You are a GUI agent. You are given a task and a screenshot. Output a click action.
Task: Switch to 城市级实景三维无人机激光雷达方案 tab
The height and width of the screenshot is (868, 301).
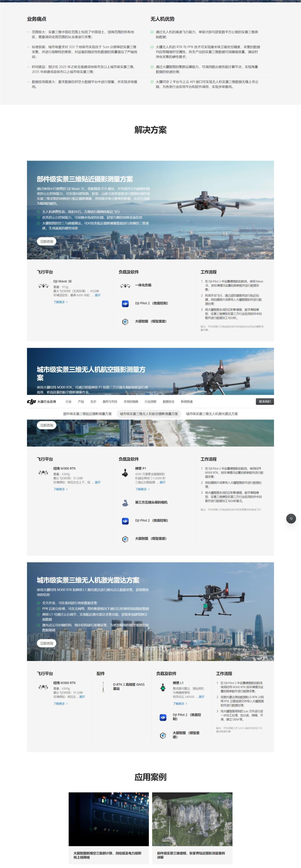212,414
